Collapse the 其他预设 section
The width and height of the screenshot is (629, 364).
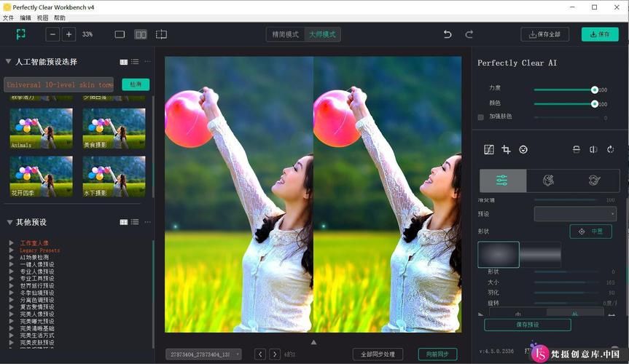click(9, 222)
